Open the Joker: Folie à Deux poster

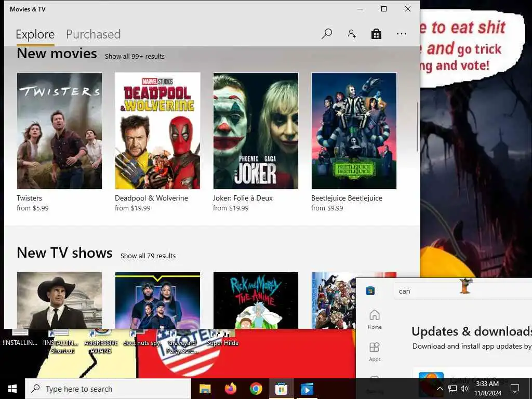256,130
